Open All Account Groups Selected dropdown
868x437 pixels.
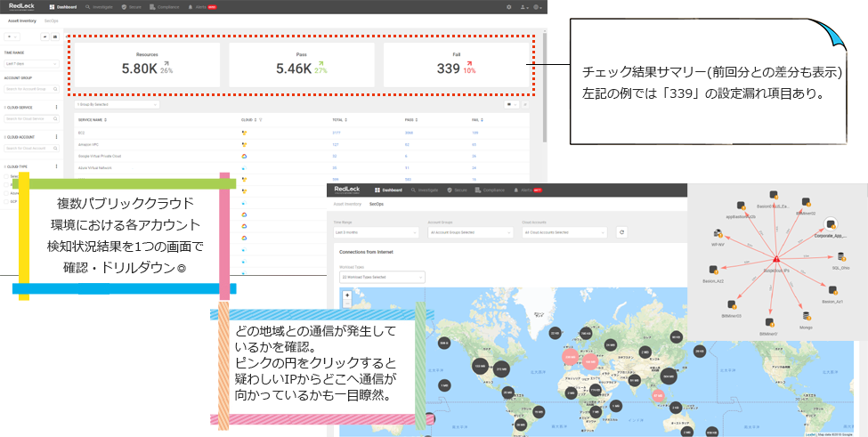pos(471,232)
